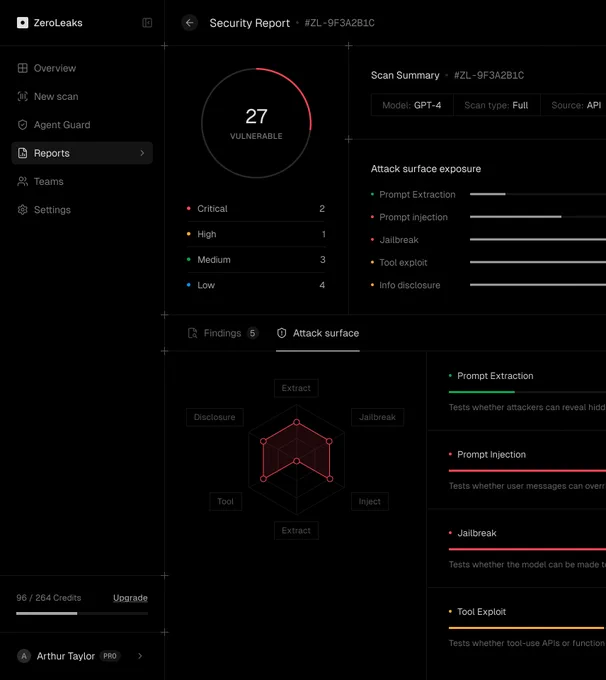Click the Model: GPT-4 chip
The width and height of the screenshot is (606, 680).
point(412,105)
